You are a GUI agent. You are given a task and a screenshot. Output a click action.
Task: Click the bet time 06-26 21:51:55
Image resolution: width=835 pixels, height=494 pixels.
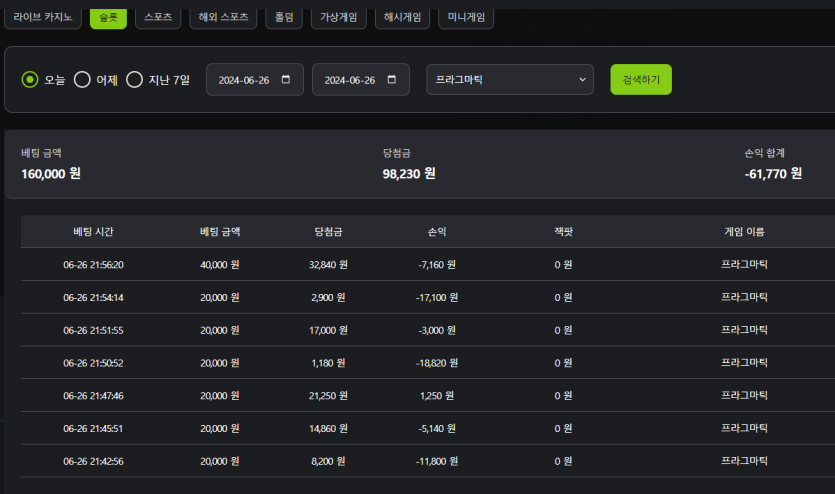pos(93,331)
